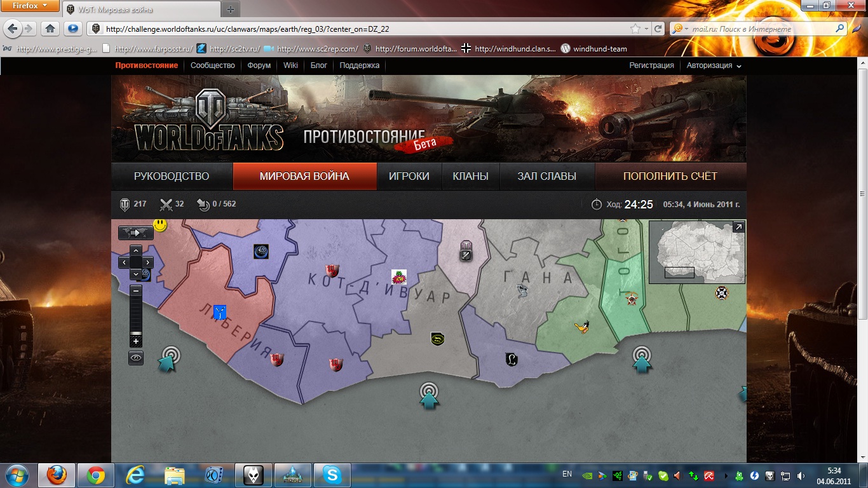The image size is (868, 488).
Task: Click the Africa minimap overview
Action: [x=697, y=252]
